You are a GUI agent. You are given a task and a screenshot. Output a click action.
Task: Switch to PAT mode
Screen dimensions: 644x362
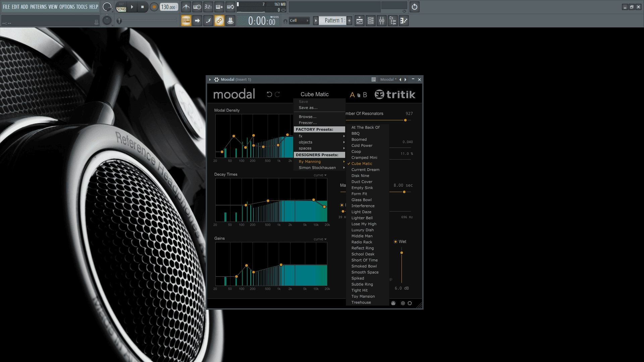pyautogui.click(x=121, y=4)
